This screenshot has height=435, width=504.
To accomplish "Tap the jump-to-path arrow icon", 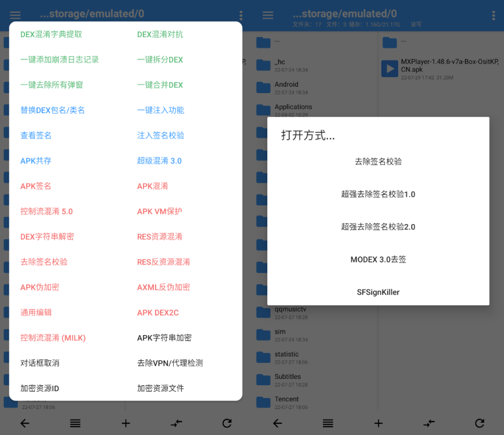I will pyautogui.click(x=176, y=423).
